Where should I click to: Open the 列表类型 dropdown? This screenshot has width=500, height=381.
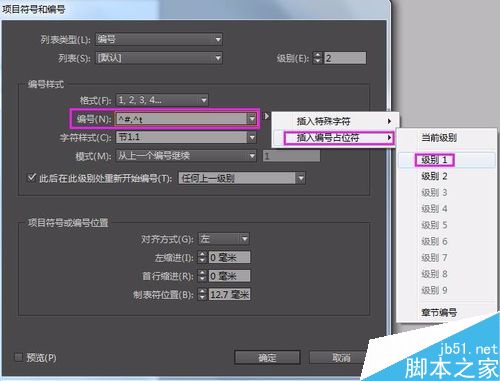[159, 39]
